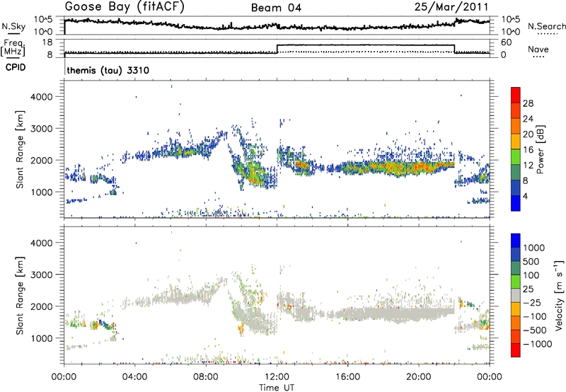Select the top bright blue segment above 1000 on Velocity bar
The height and width of the screenshot is (392, 566).
click(x=516, y=241)
